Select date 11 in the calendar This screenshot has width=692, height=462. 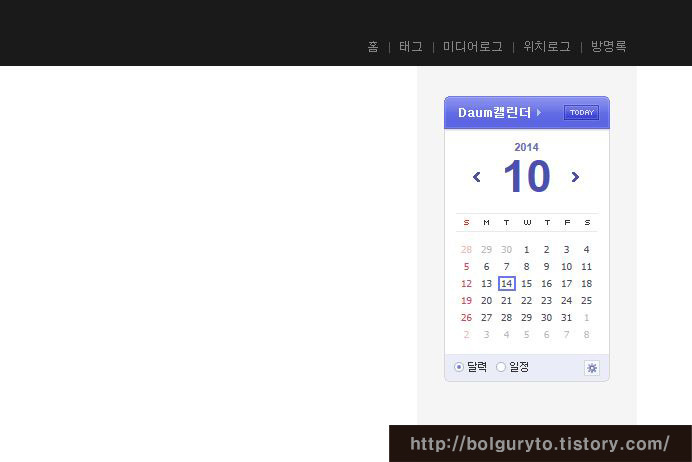587,267
